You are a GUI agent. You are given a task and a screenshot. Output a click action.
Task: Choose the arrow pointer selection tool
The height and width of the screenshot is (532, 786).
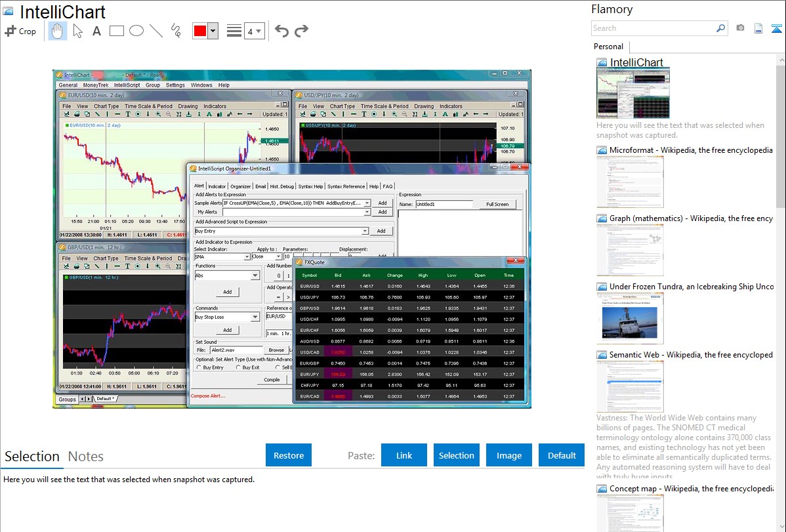coord(77,31)
